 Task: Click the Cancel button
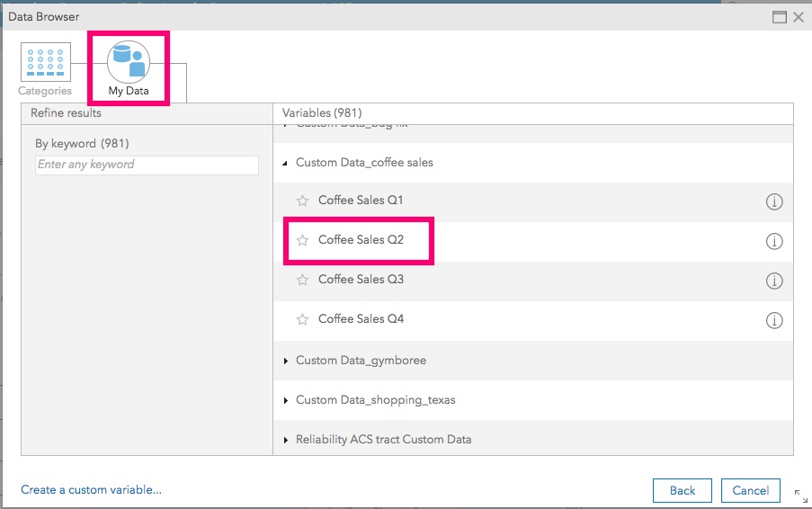pos(750,490)
